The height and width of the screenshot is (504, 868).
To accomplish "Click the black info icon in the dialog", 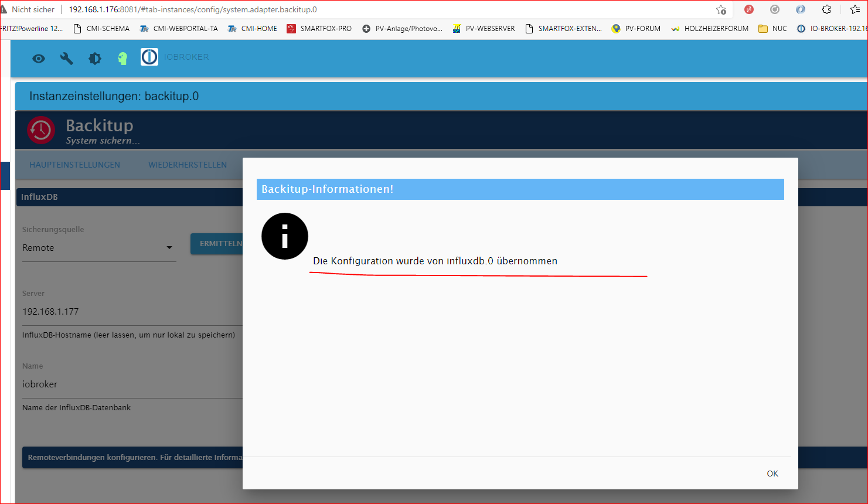I will (x=285, y=236).
